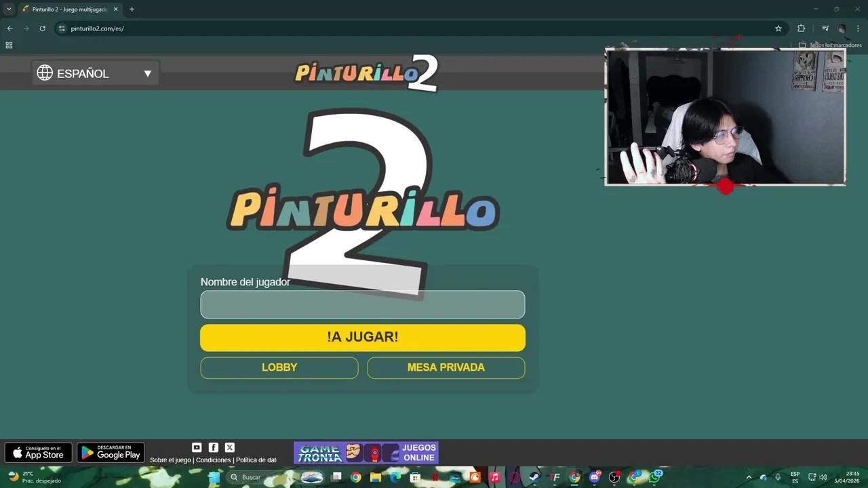Open Microsoft Store from the taskbar
Image resolution: width=868 pixels, height=488 pixels.
[415, 477]
